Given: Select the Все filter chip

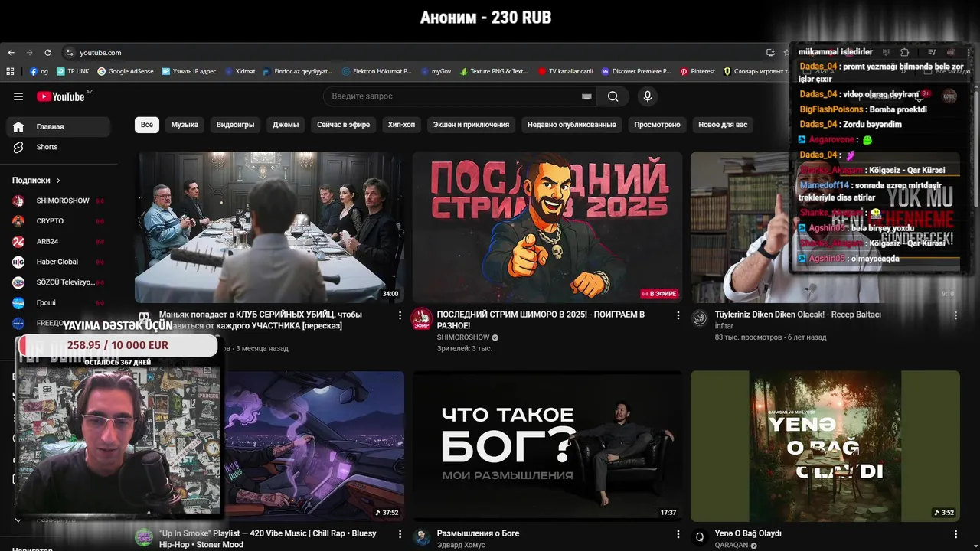Looking at the screenshot, I should pos(147,125).
